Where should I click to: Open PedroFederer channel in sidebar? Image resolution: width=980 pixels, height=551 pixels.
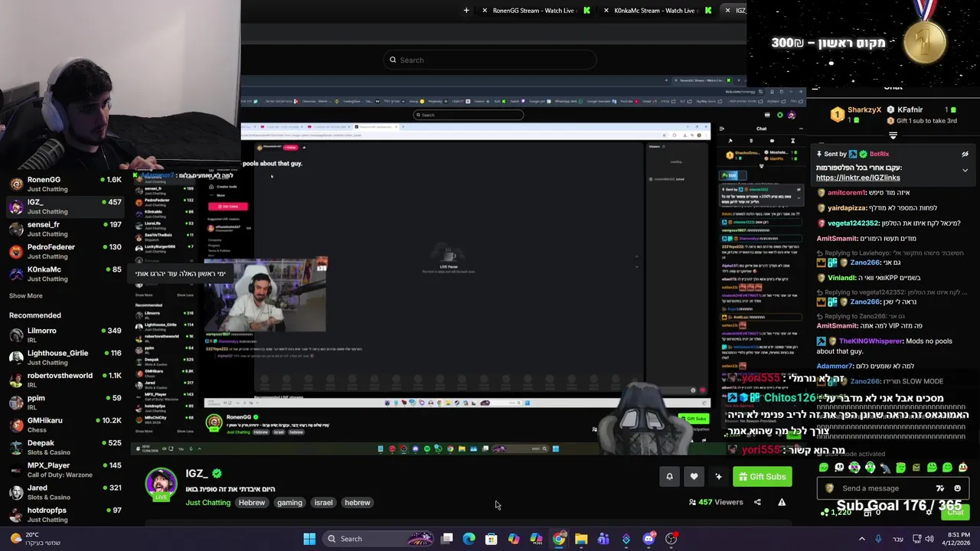coord(65,251)
